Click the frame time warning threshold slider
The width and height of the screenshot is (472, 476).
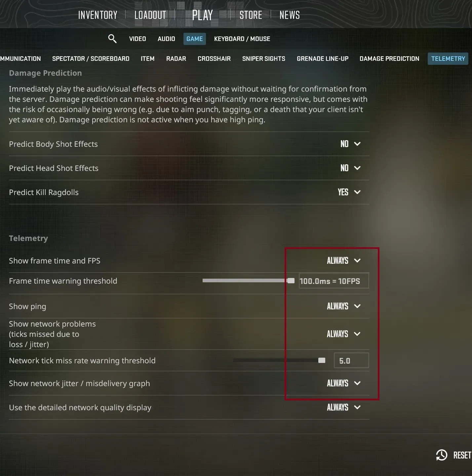click(248, 281)
